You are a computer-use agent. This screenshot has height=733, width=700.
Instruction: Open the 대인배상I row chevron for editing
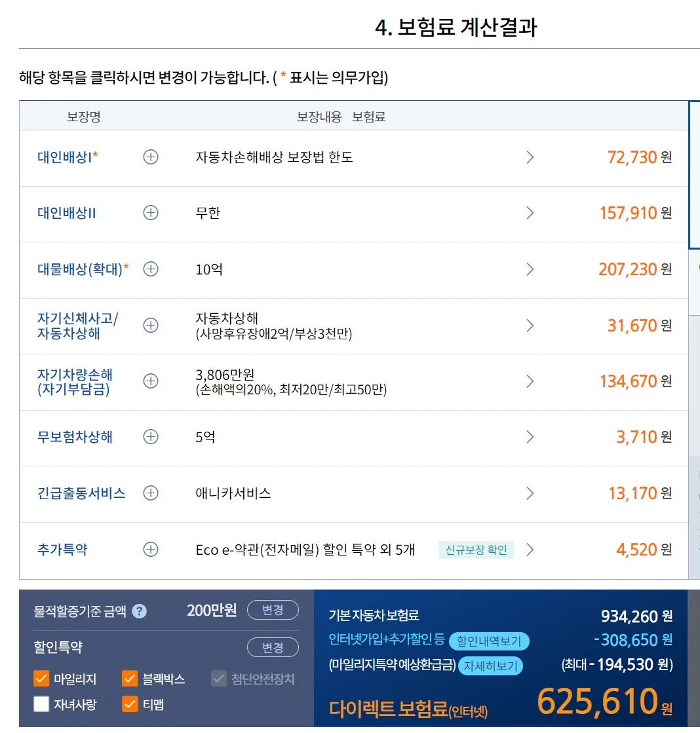(x=531, y=157)
